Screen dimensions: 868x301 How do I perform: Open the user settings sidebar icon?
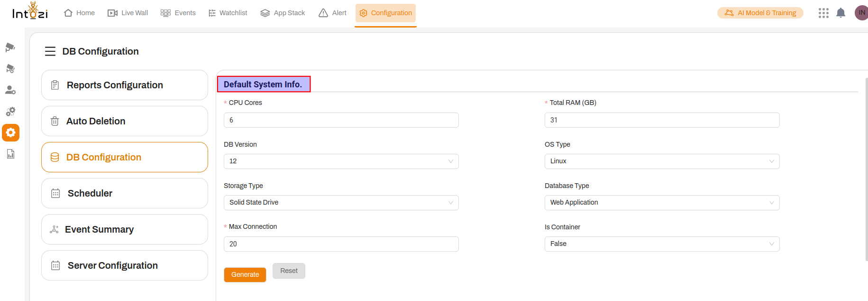pyautogui.click(x=10, y=90)
